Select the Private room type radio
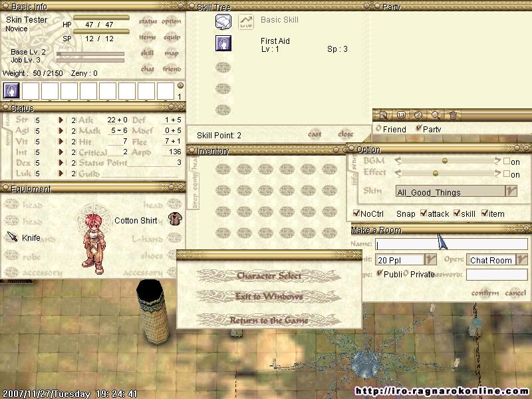Viewport: 532px width, 399px height. (406, 273)
